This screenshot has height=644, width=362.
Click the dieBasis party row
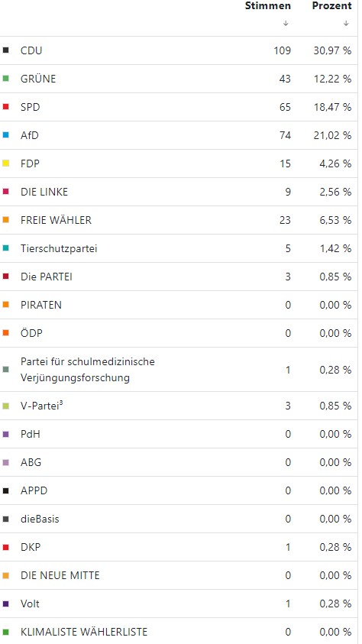pyautogui.click(x=179, y=519)
